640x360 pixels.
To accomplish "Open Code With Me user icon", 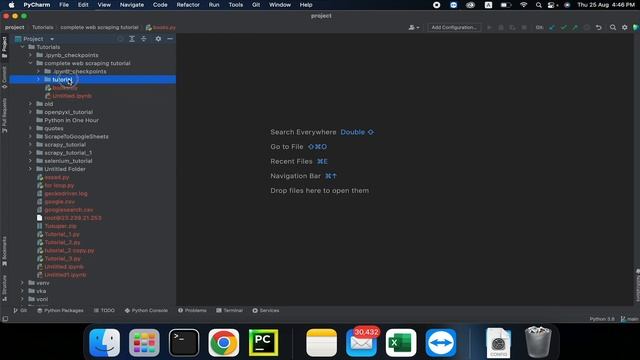I will click(x=413, y=27).
